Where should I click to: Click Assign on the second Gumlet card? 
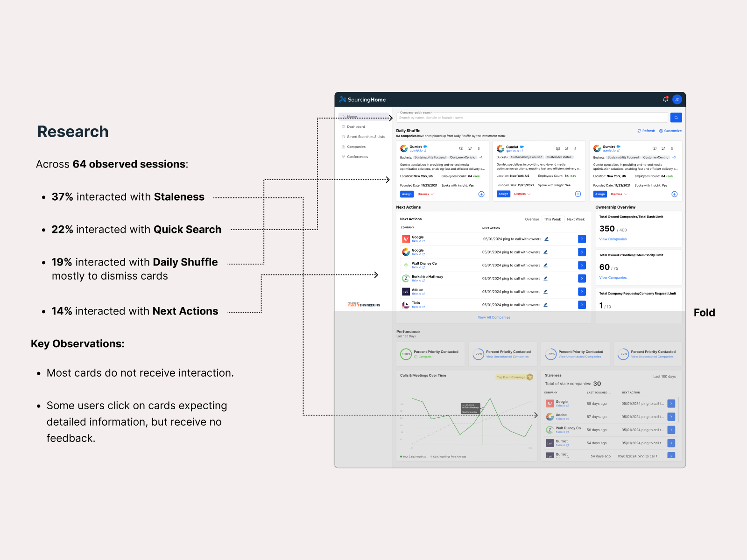[503, 194]
